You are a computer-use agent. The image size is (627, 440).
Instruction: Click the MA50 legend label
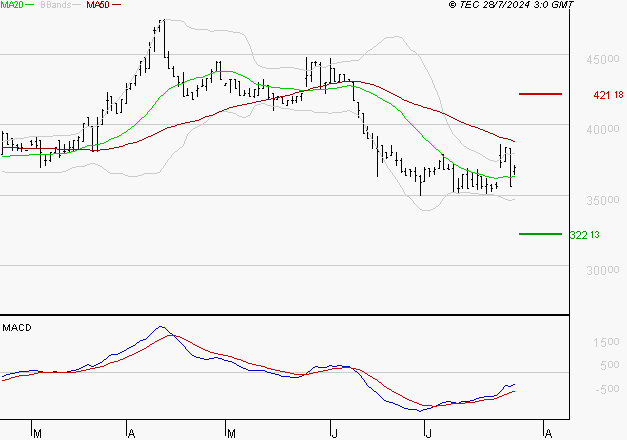pos(98,5)
